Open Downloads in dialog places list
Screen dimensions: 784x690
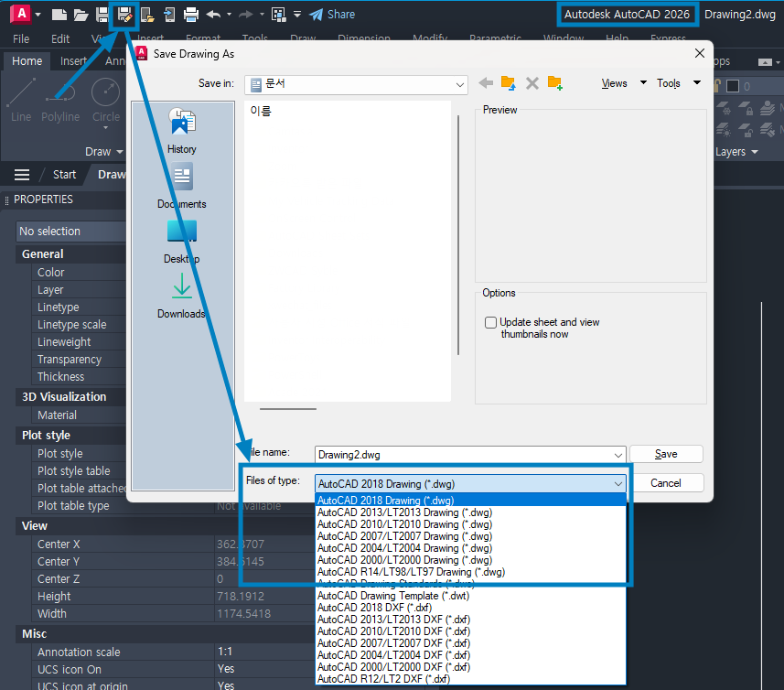(x=182, y=296)
